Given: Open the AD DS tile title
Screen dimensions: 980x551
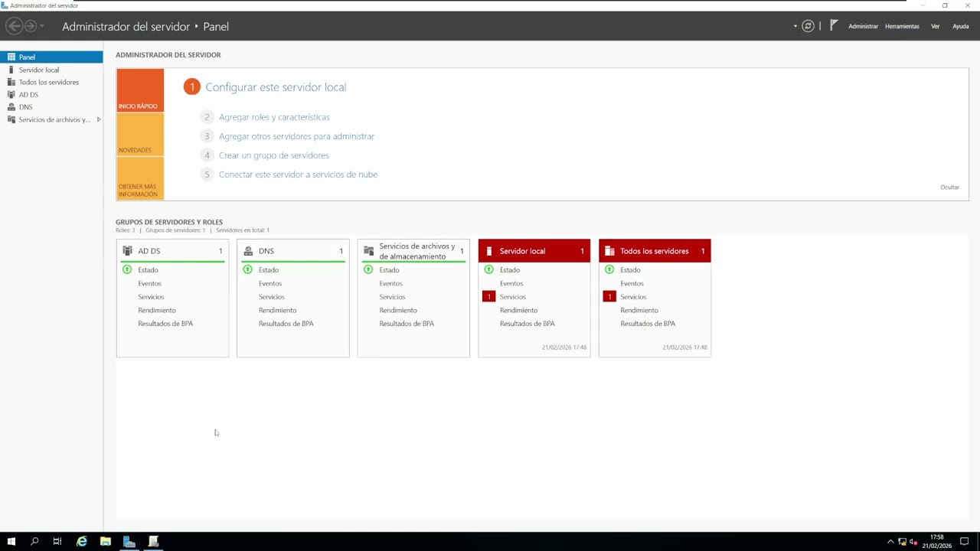Looking at the screenshot, I should (149, 251).
